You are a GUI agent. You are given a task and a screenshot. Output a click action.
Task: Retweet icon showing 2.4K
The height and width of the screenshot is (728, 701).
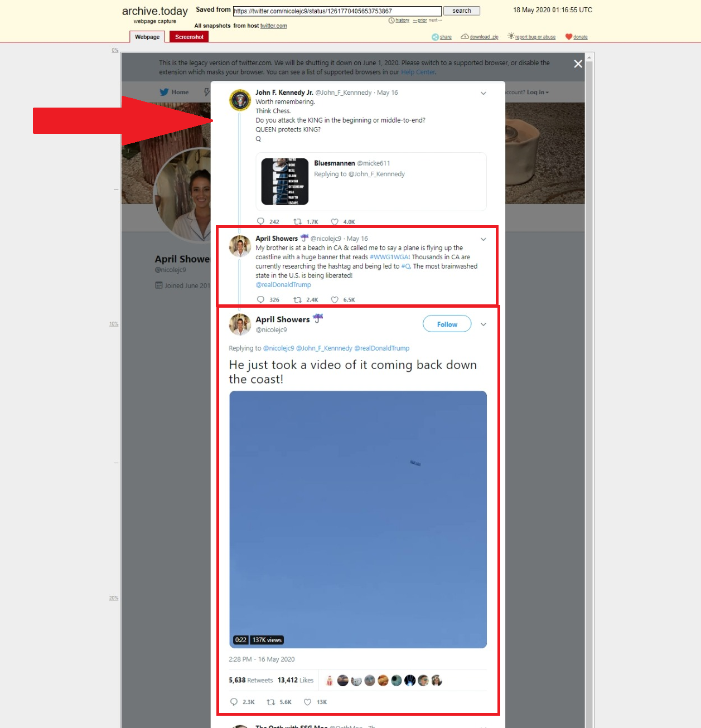[298, 299]
